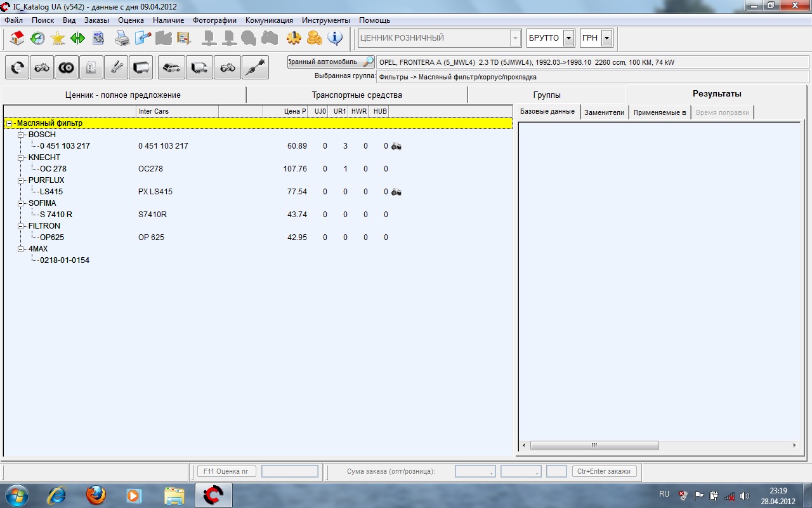The image size is (812, 508).
Task: Open the gold coins pricing icon
Action: click(x=314, y=38)
